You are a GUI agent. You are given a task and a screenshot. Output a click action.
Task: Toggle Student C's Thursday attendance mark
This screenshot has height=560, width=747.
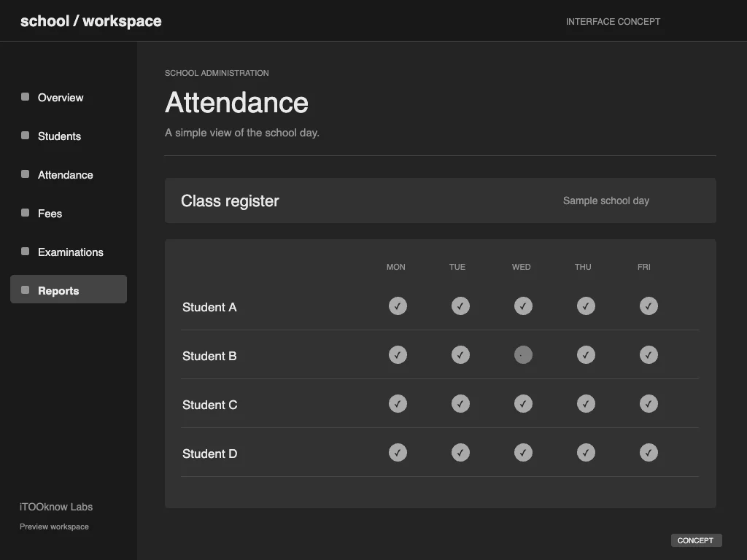[x=586, y=404]
